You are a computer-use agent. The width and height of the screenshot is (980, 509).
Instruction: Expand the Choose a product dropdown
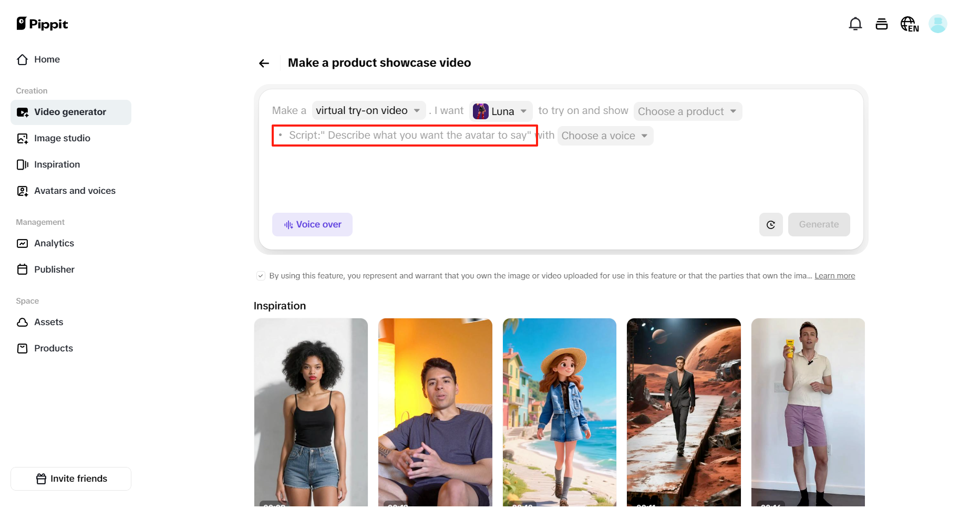pos(687,111)
